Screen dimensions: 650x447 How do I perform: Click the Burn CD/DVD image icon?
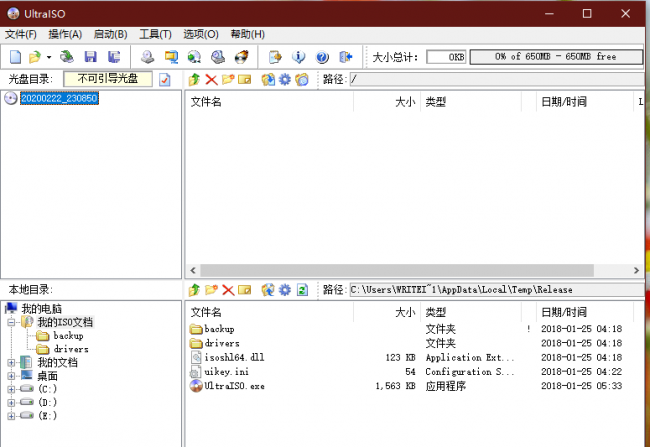(242, 57)
